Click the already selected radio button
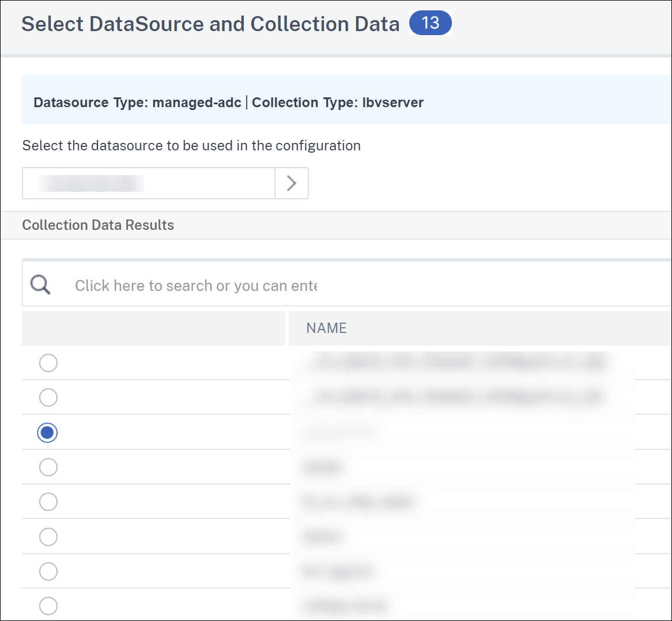The height and width of the screenshot is (621, 672). (x=47, y=433)
